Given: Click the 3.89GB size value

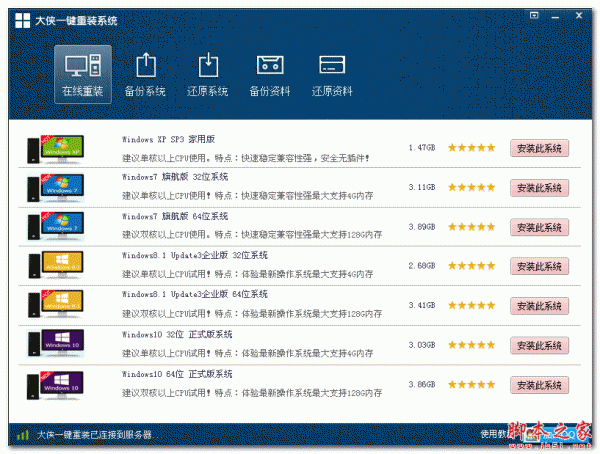Looking at the screenshot, I should click(422, 227).
